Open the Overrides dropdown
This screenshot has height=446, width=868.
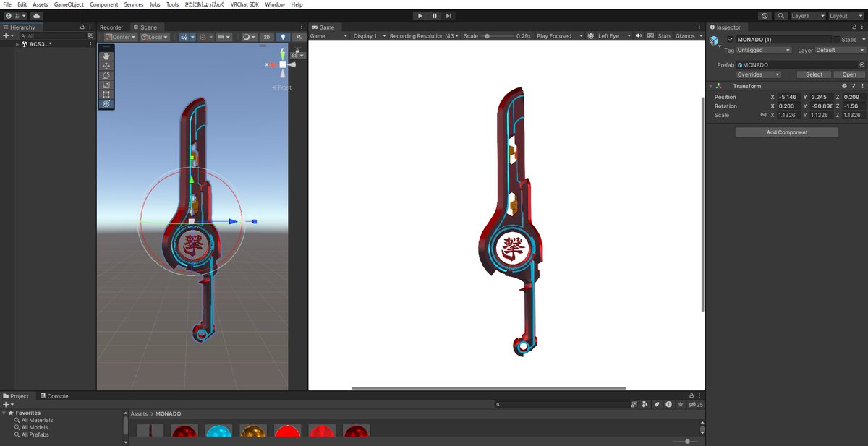(759, 74)
